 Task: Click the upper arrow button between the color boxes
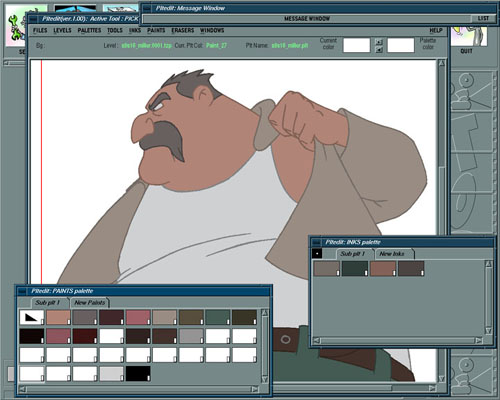(379, 42)
